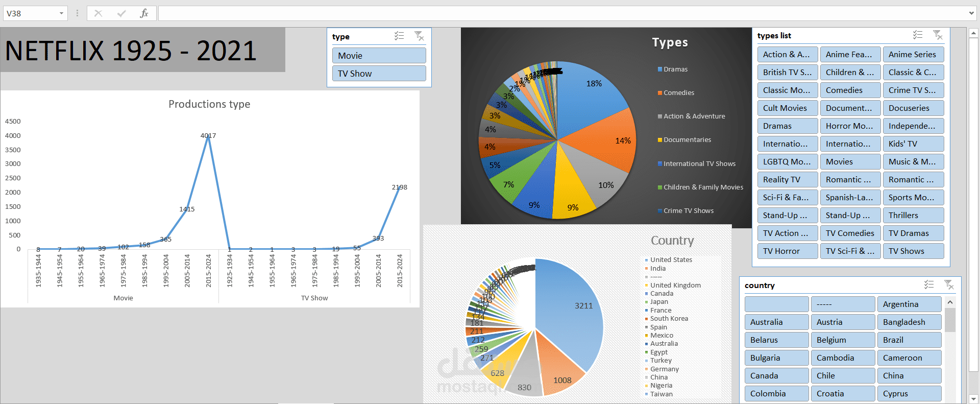Image resolution: width=980 pixels, height=404 pixels.
Task: Select Chile in country slicer
Action: click(x=843, y=376)
